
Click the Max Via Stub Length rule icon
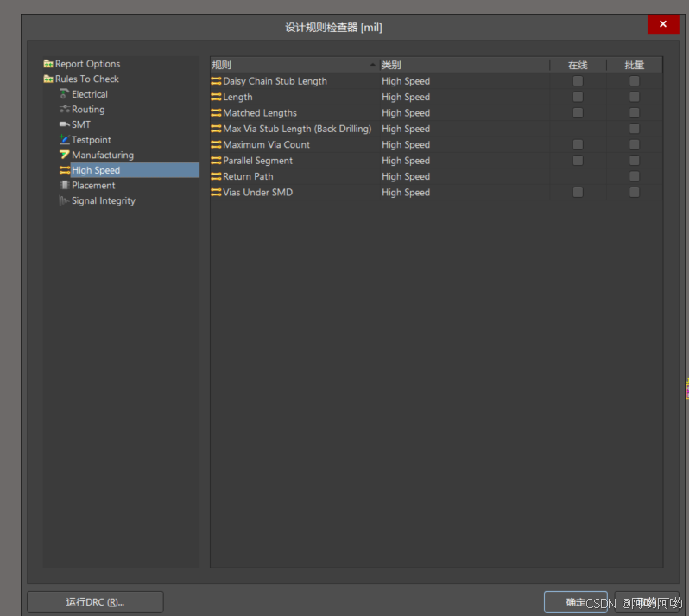pos(216,129)
